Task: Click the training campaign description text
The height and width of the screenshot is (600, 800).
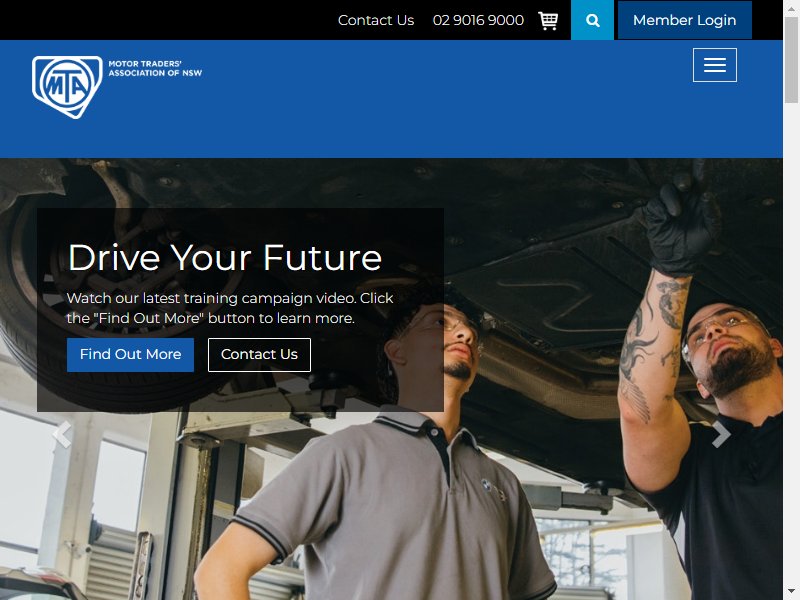Action: (x=230, y=308)
